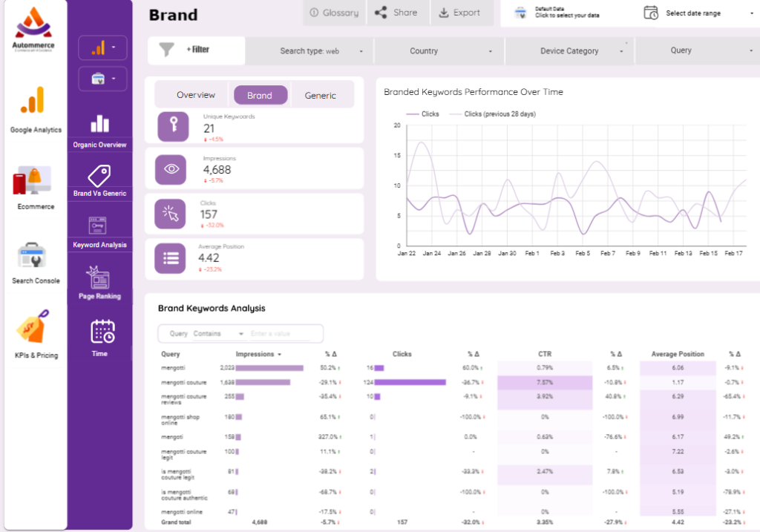
Task: Click the Export button
Action: tap(462, 13)
